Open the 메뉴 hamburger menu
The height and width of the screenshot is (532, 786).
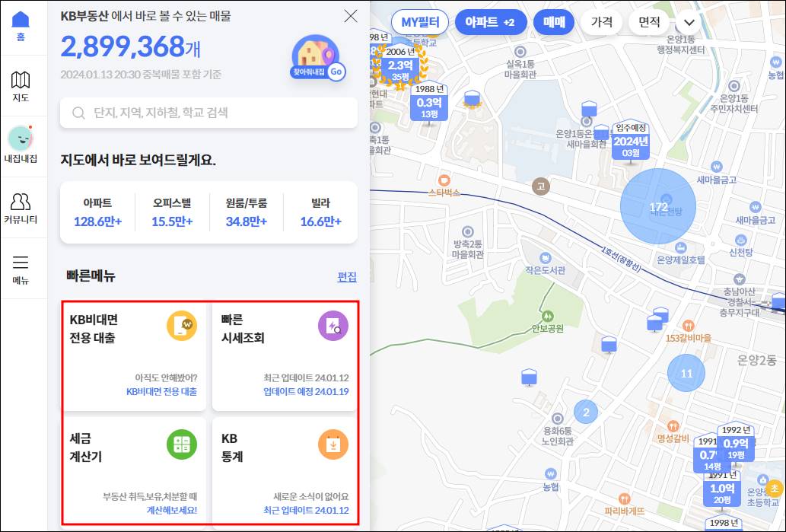[x=21, y=269]
